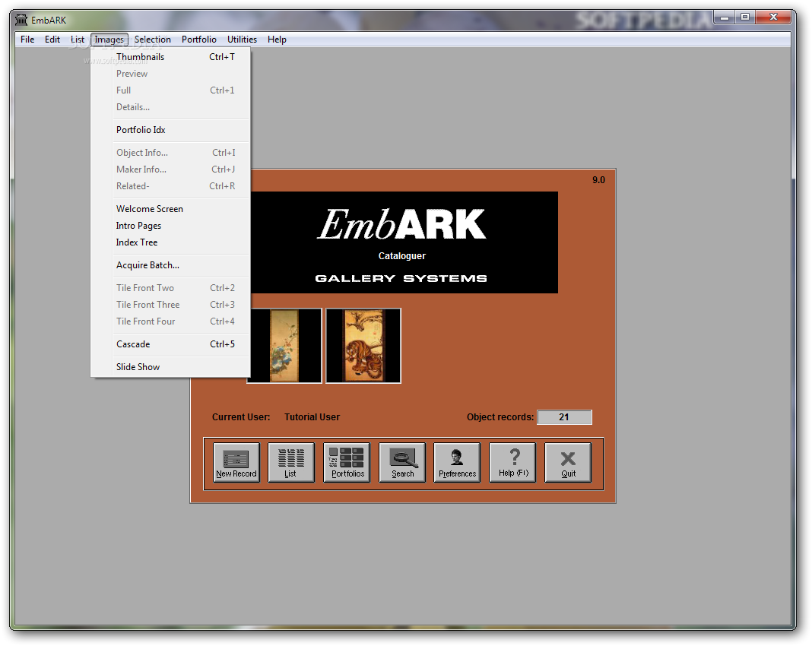This screenshot has height=646, width=812.
Task: Click the Quit X button
Action: point(568,462)
